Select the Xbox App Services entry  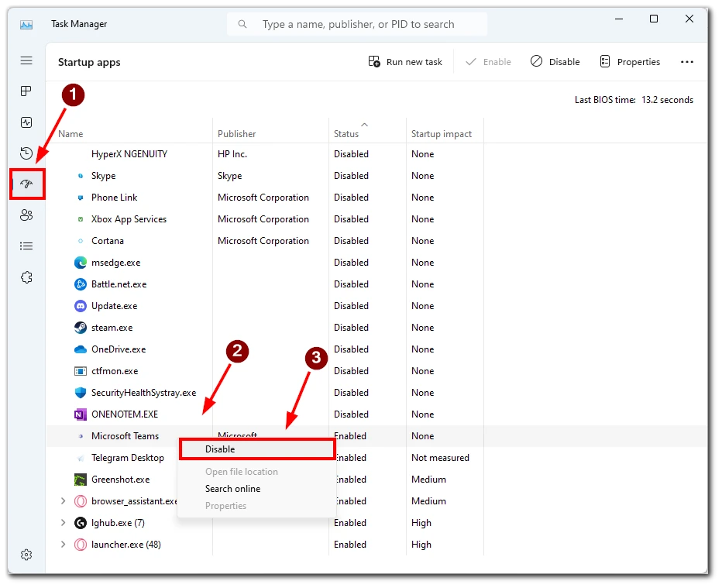pos(376,218)
